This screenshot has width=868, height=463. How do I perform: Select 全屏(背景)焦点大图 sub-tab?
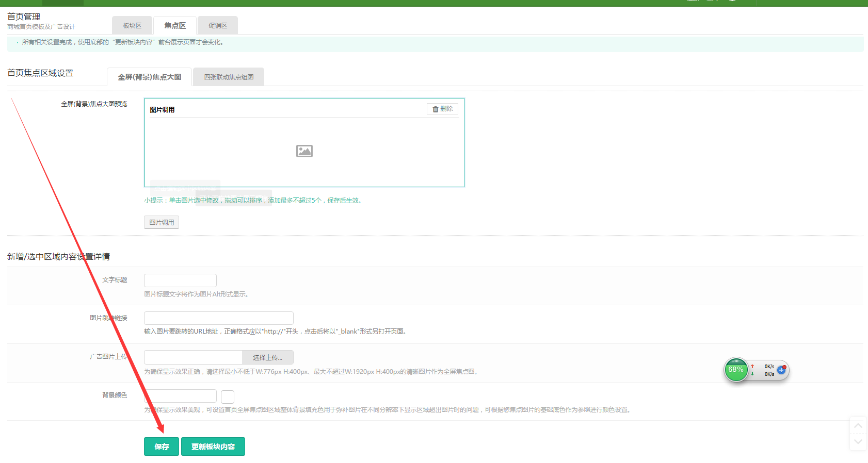point(150,77)
